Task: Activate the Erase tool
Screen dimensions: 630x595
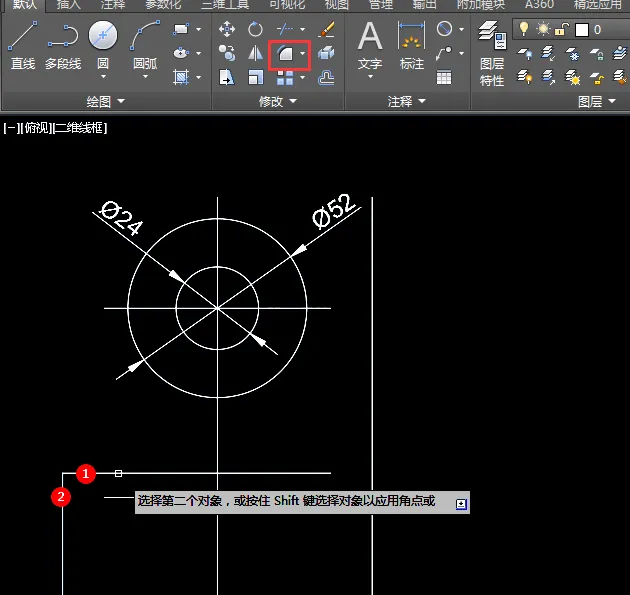Action: tap(326, 29)
